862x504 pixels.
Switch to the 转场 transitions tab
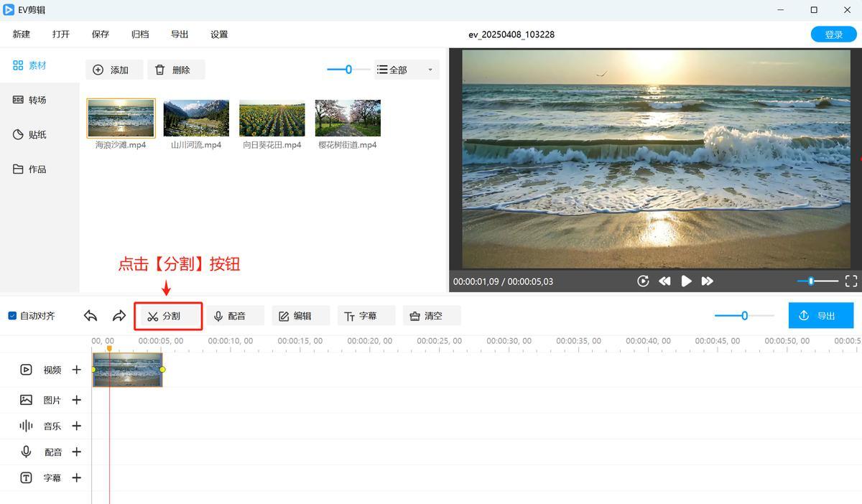click(30, 100)
